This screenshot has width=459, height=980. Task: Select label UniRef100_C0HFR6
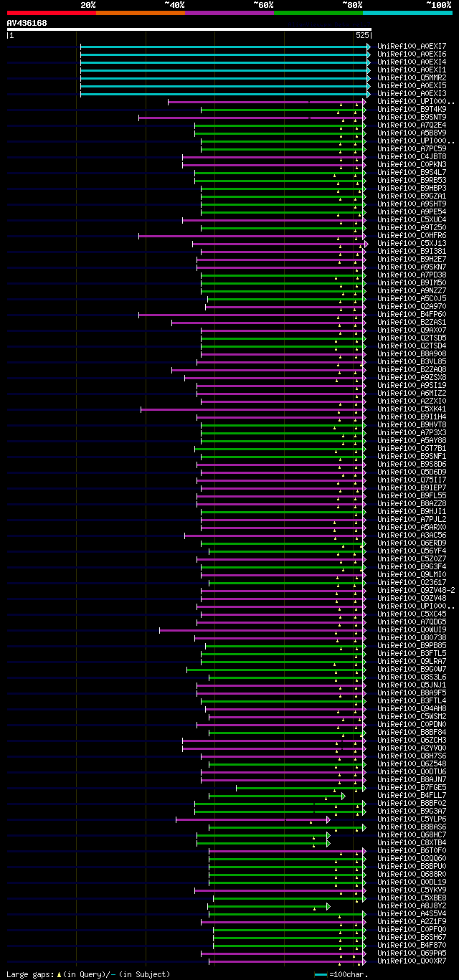(412, 235)
